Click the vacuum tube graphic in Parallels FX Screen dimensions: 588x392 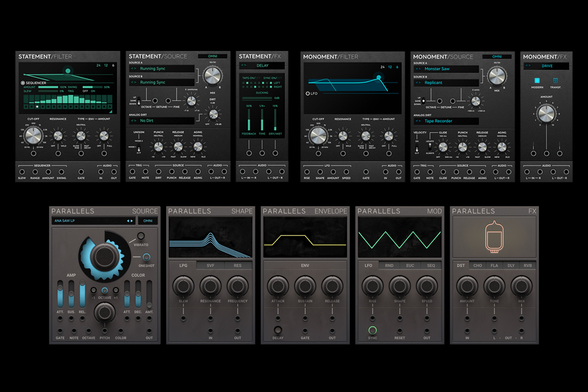point(494,237)
